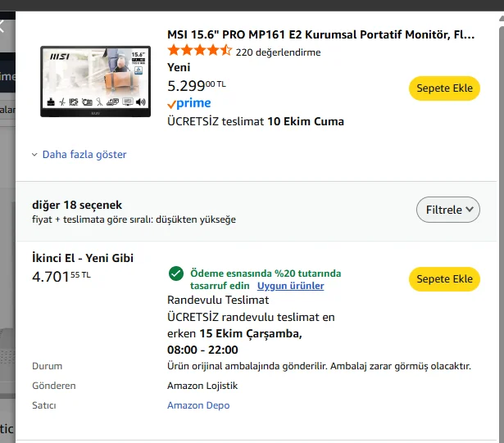Click the "Amazon Lojistik" shipper text
The width and height of the screenshot is (504, 443).
[x=202, y=386]
